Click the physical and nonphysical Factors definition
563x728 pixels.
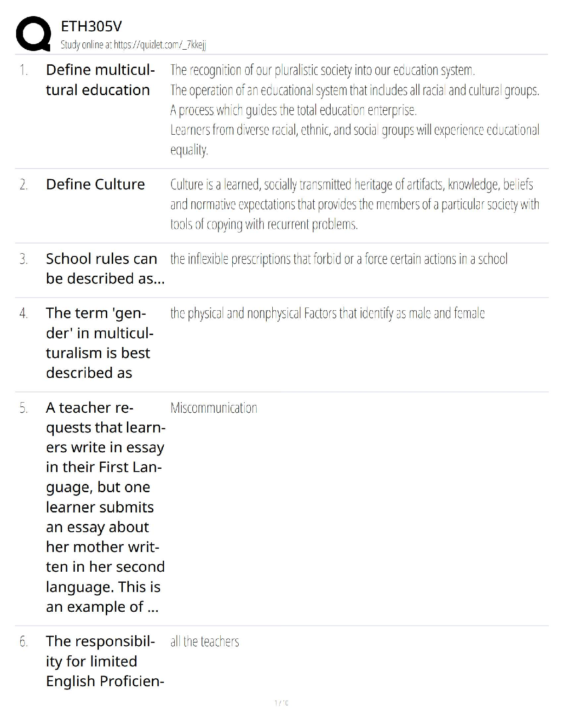point(327,313)
